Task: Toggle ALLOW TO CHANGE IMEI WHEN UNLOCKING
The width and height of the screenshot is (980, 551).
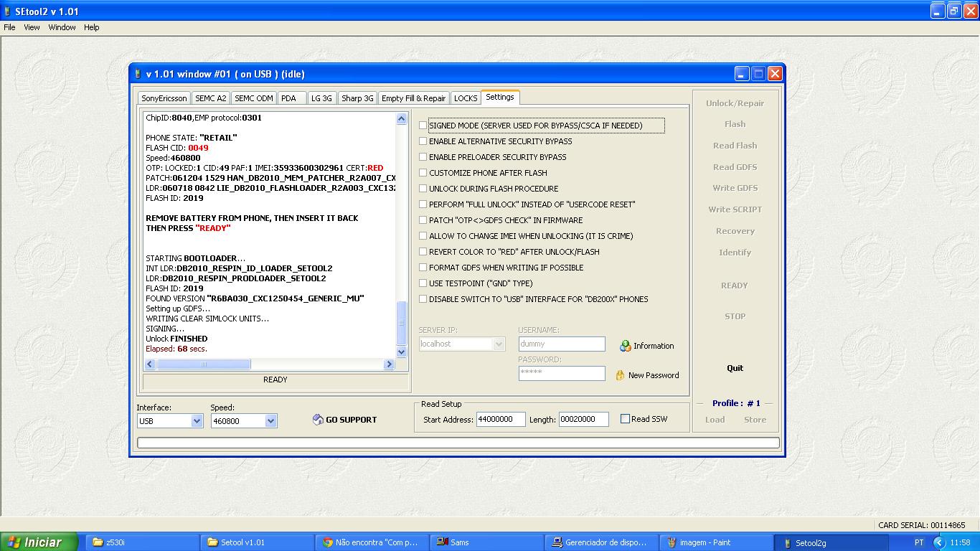Action: (423, 236)
